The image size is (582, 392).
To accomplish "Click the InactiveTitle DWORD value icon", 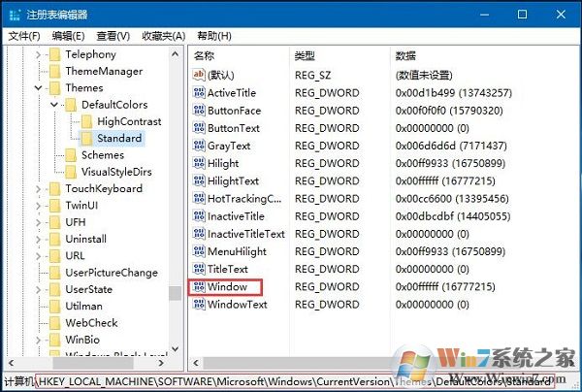I will coord(199,216).
